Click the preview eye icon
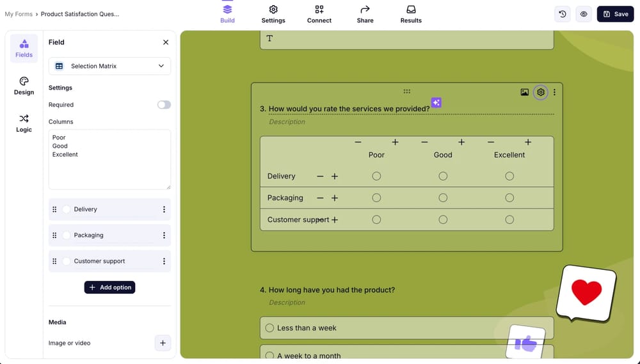 [584, 14]
